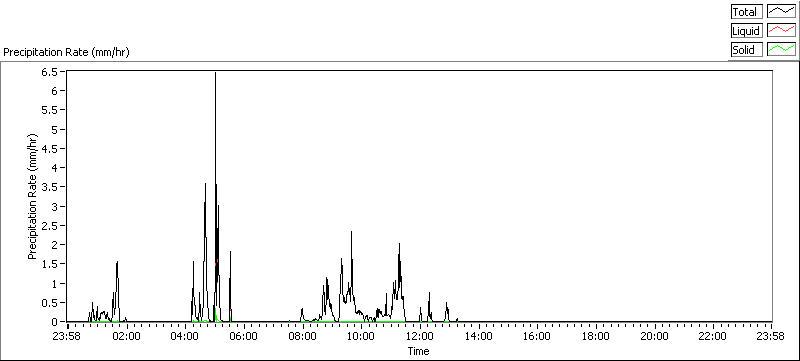Click the Precipitation Rate (mm/hr) chart title
This screenshot has width=800, height=361.
(66, 52)
